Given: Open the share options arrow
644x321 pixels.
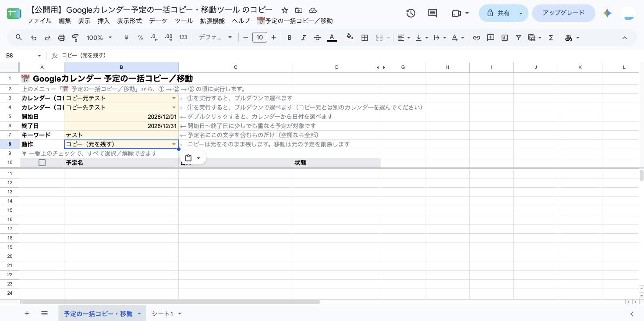Looking at the screenshot, I should click(521, 13).
